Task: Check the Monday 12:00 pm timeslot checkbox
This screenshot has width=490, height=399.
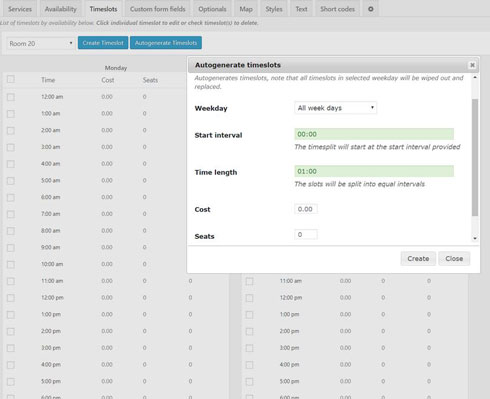Action: [x=11, y=298]
